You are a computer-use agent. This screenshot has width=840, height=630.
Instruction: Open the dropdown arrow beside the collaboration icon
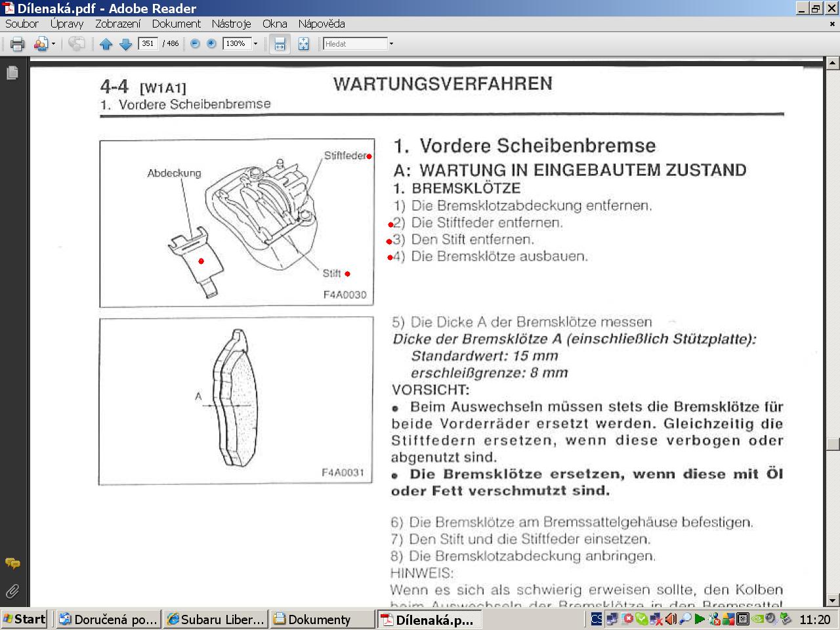click(53, 44)
